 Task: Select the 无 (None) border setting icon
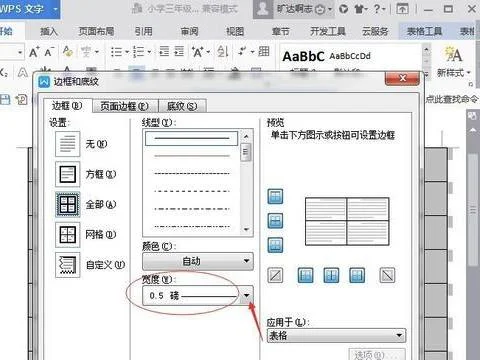[x=68, y=144]
